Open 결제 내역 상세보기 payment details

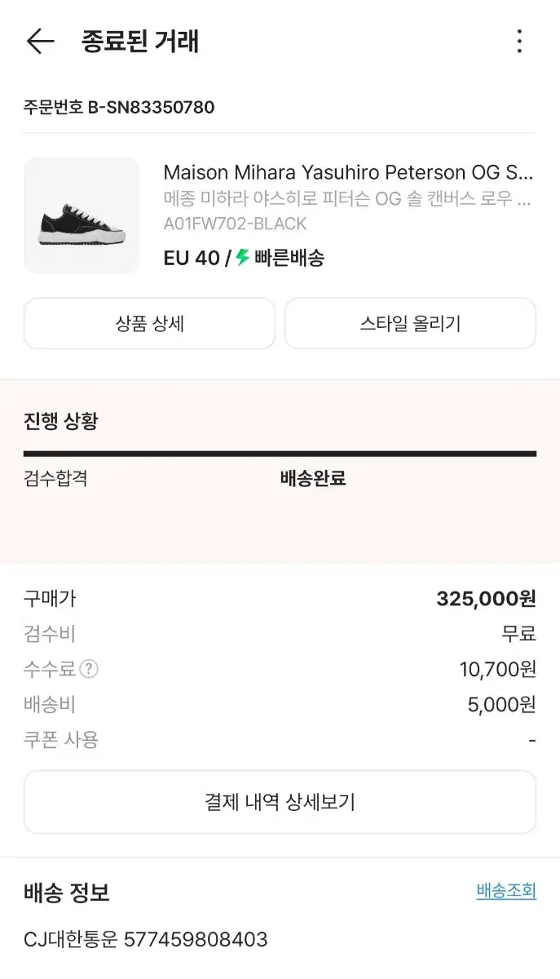(280, 802)
